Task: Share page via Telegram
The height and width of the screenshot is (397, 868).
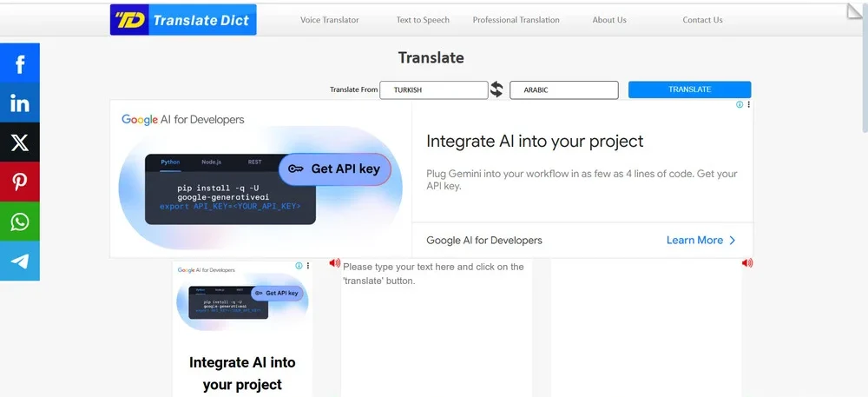Action: click(x=20, y=261)
